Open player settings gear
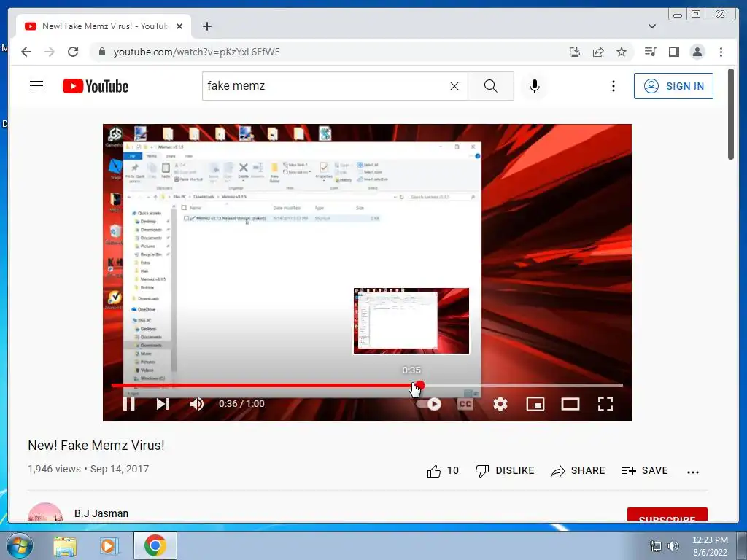This screenshot has width=747, height=560. click(x=500, y=404)
